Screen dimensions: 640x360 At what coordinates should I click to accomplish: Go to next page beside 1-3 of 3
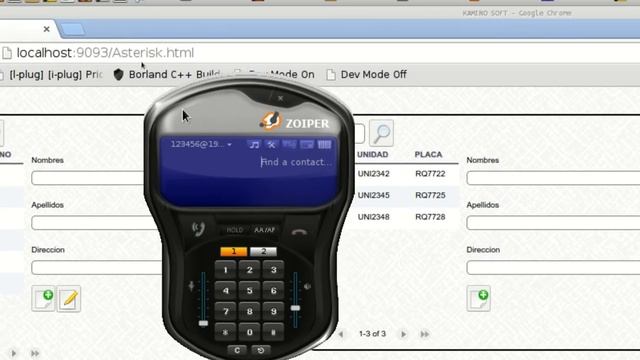[x=403, y=334]
